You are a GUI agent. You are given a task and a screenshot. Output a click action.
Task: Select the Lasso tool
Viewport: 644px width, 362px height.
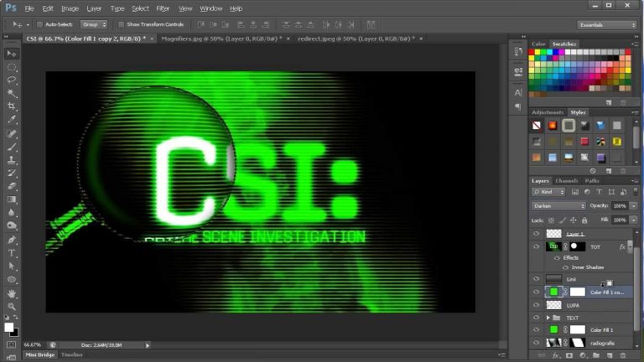(12, 80)
